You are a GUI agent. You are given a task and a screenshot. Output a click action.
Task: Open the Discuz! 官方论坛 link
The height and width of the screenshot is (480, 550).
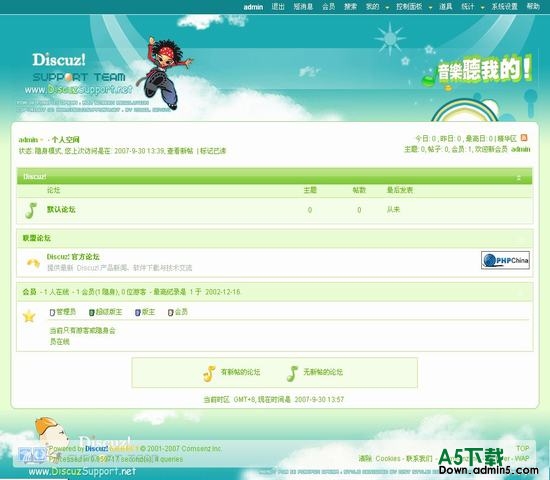73,256
